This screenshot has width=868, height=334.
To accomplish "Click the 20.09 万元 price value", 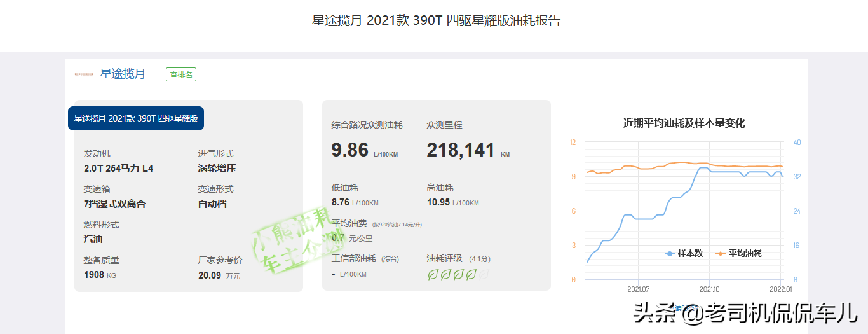I will (219, 275).
